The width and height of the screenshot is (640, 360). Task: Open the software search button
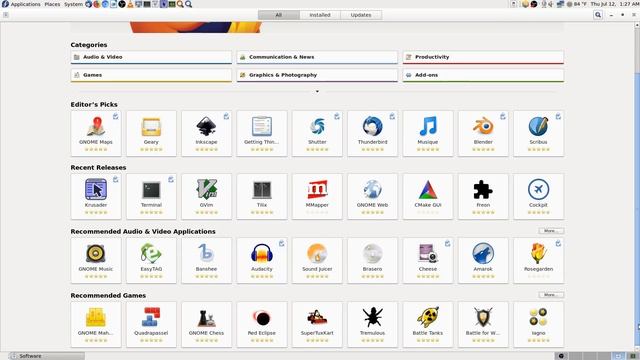(x=598, y=15)
